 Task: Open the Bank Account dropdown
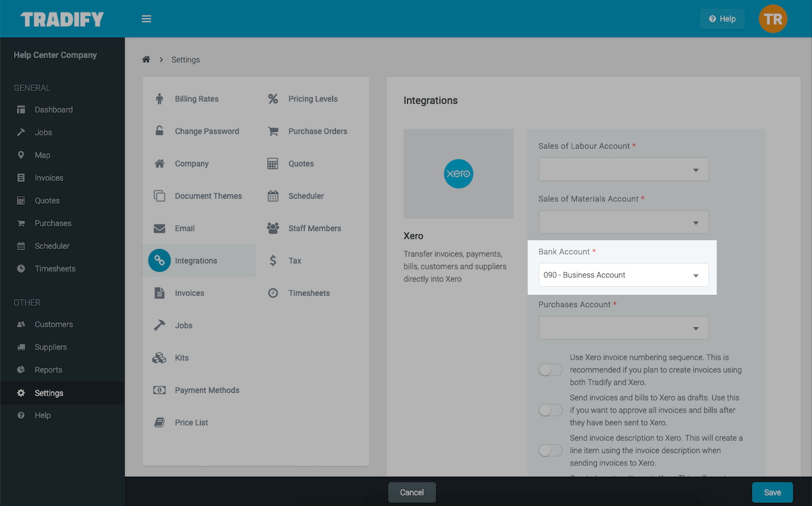click(623, 275)
